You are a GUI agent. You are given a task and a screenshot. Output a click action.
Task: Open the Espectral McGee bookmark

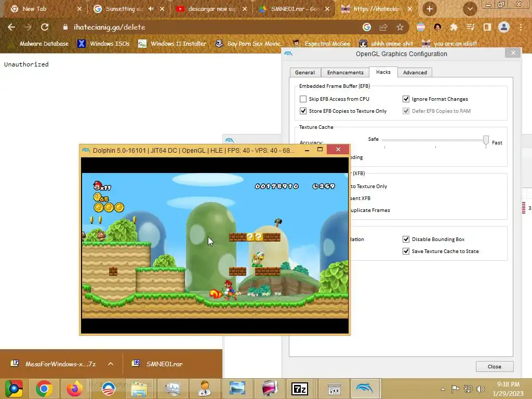[321, 44]
